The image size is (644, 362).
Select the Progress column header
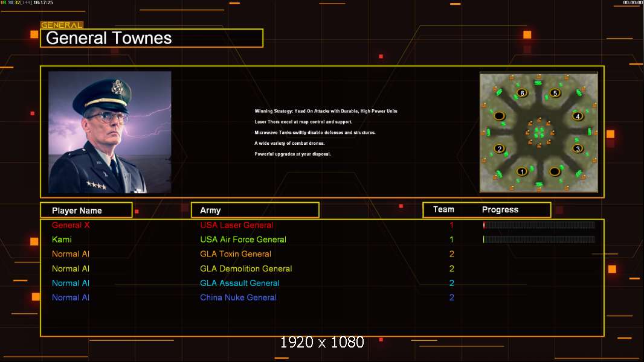[x=500, y=209]
